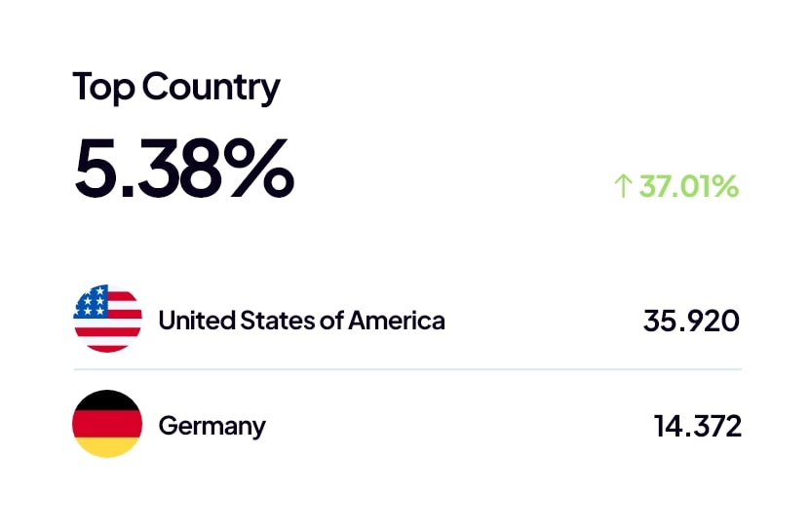Click the word "Top" in the card title
The image size is (811, 532).
click(103, 88)
